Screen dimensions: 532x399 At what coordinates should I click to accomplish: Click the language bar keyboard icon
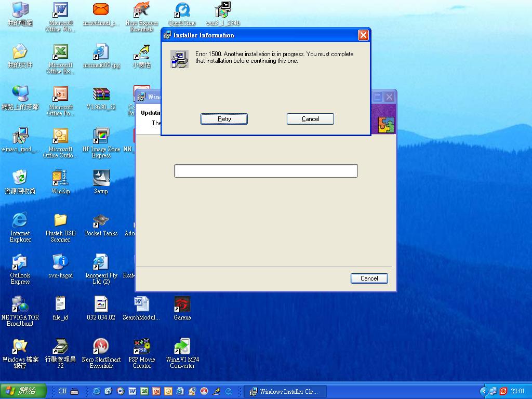[x=74, y=392]
